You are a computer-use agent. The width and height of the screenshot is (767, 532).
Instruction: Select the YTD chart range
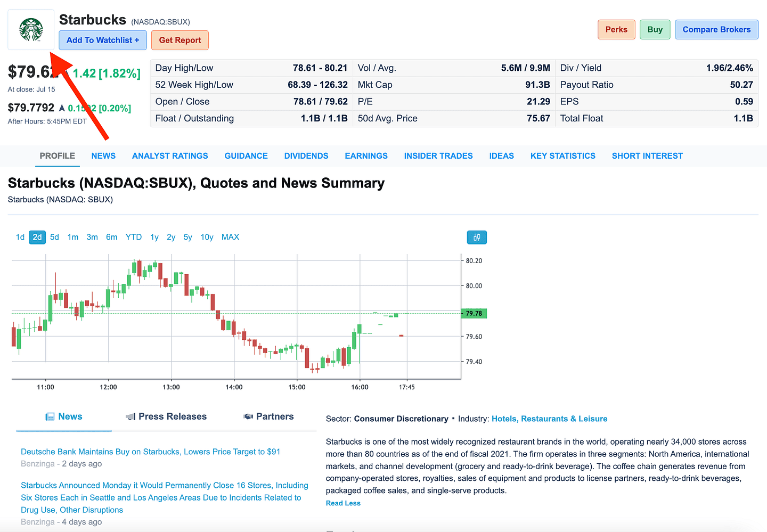coord(134,237)
